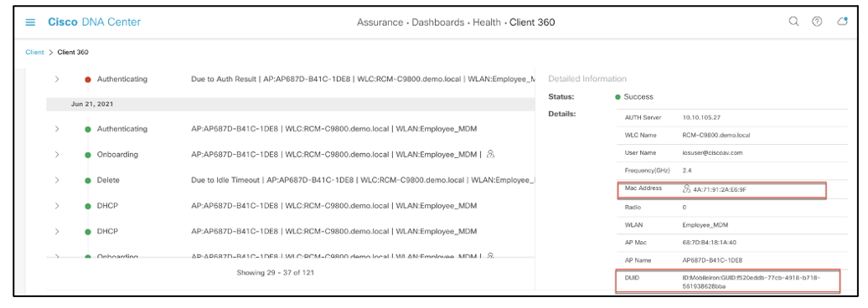
Task: Select the User Name value
Action: pyautogui.click(x=712, y=152)
